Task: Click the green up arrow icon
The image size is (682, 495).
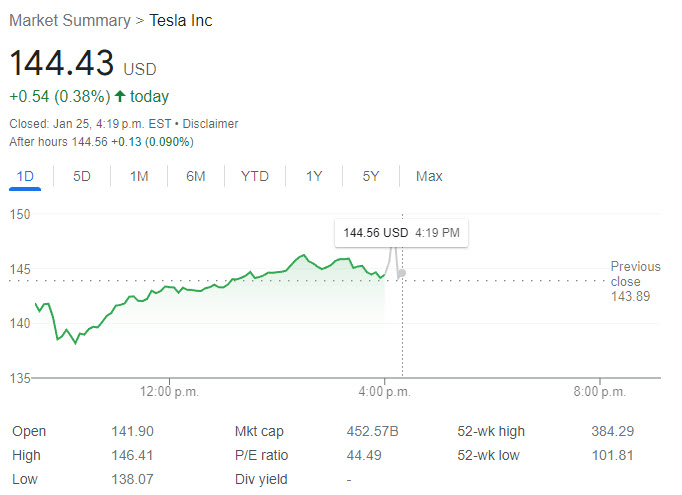Action: (x=120, y=97)
